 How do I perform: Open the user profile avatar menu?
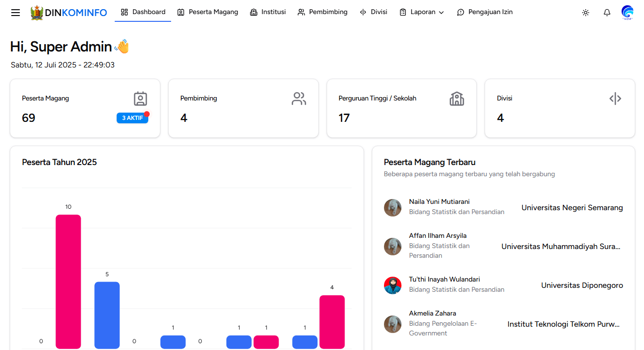click(x=627, y=13)
